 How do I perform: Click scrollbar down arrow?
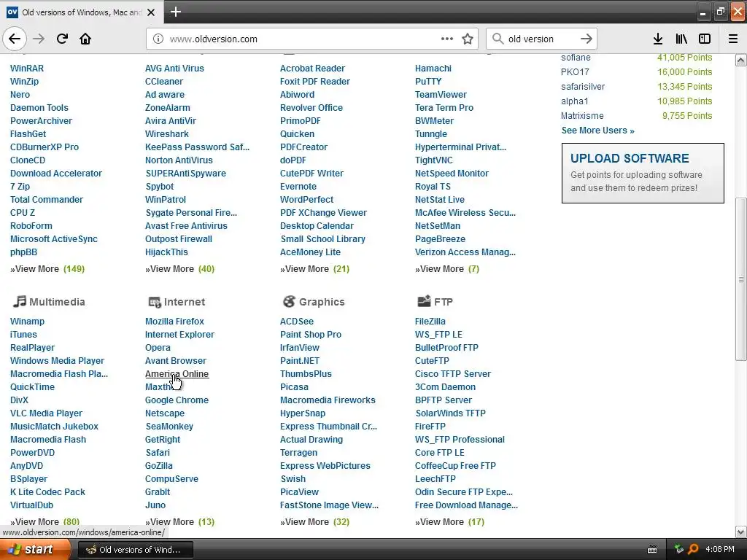coord(740,532)
